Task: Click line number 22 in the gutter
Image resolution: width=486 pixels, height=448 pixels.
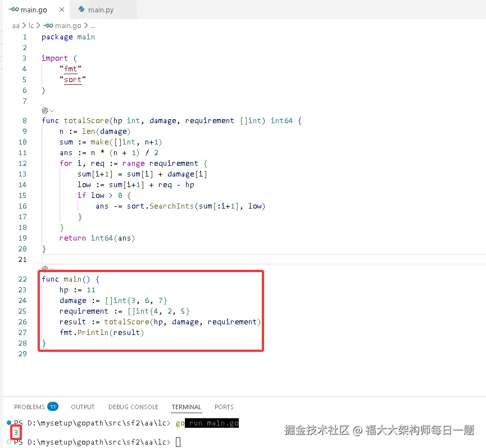Action: click(22, 279)
